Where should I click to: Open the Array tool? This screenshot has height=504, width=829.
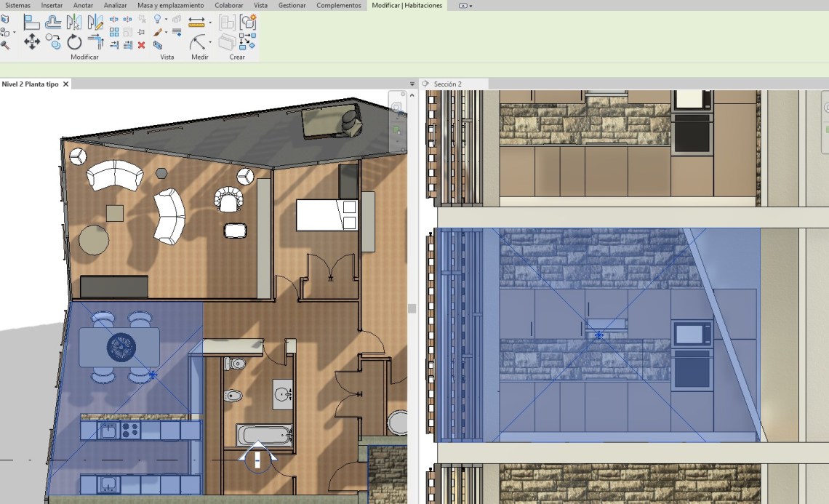(114, 32)
